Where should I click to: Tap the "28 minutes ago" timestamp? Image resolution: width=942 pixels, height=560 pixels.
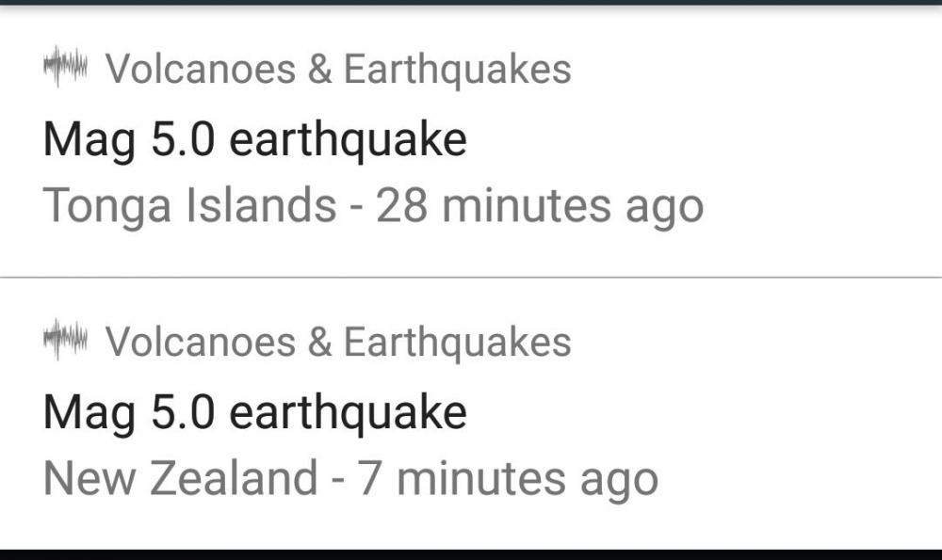pos(540,206)
